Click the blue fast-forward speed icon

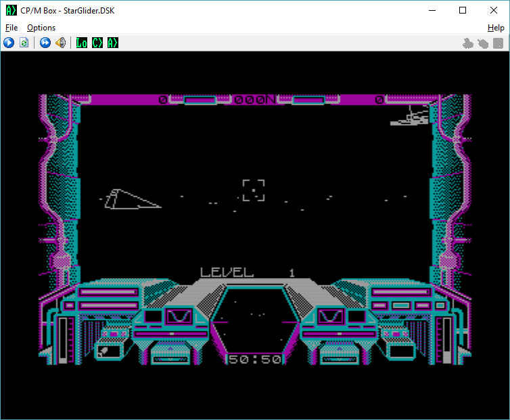pos(45,43)
